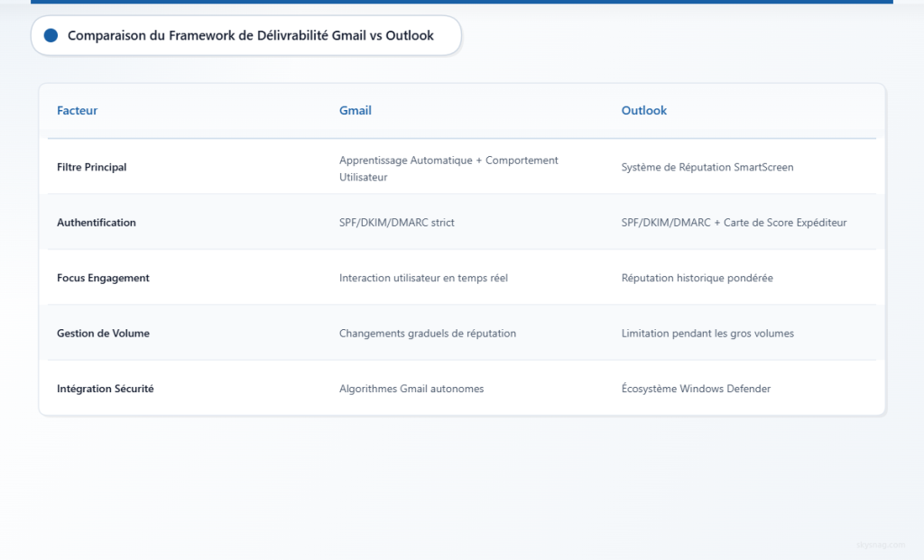Viewport: 924px width, 560px height.
Task: Click the blue dot icon beside the title
Action: click(x=51, y=35)
